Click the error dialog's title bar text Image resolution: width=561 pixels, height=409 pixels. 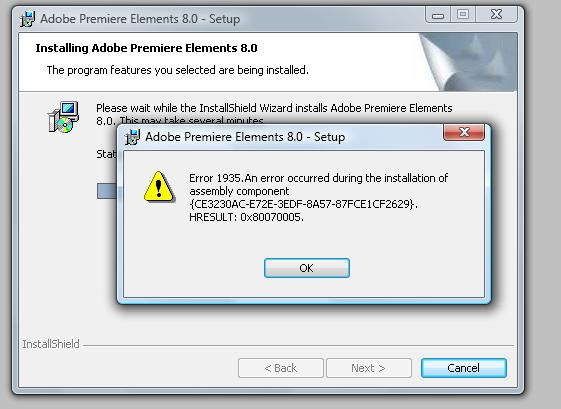(x=245, y=137)
